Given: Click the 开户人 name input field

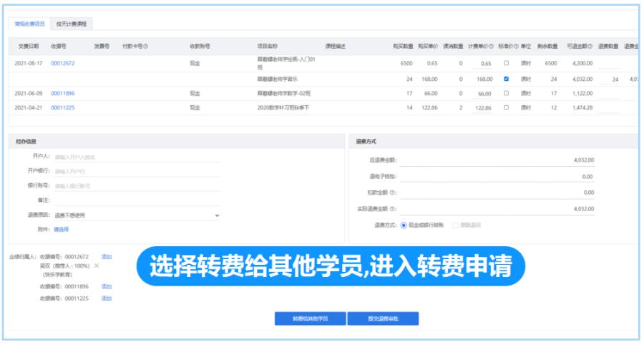Looking at the screenshot, I should [x=136, y=157].
